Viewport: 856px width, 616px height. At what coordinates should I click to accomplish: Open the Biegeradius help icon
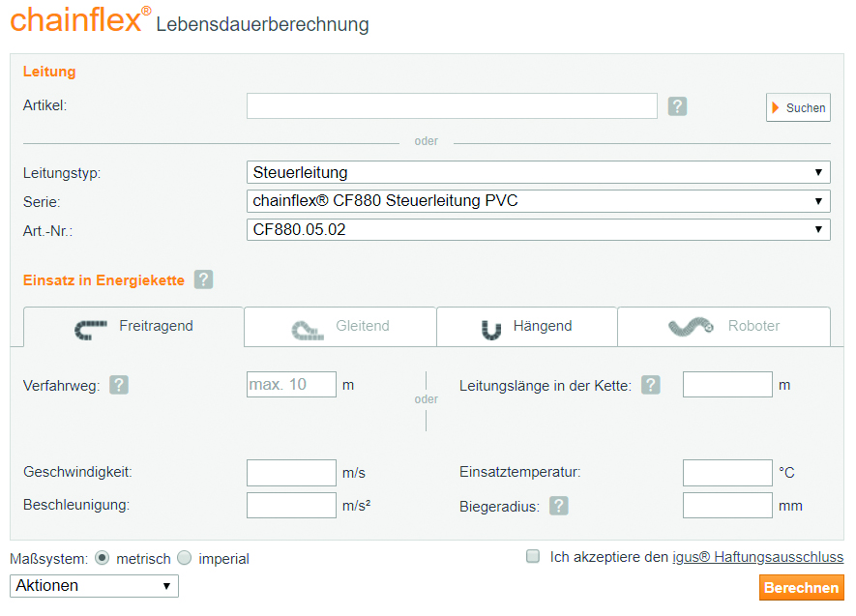coord(558,506)
